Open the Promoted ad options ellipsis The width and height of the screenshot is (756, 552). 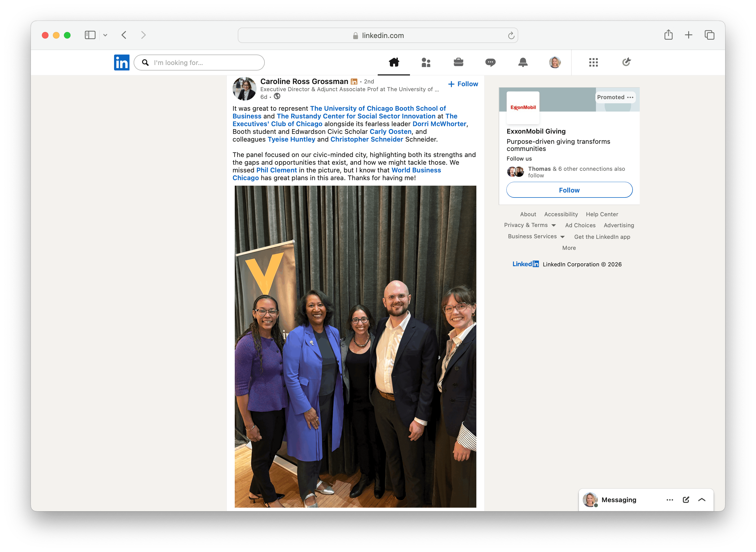630,97
